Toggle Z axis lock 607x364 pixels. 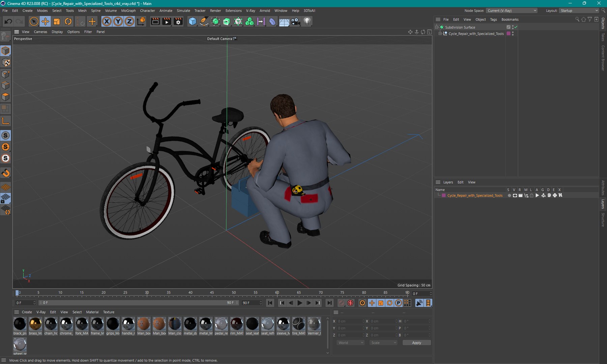(x=129, y=21)
